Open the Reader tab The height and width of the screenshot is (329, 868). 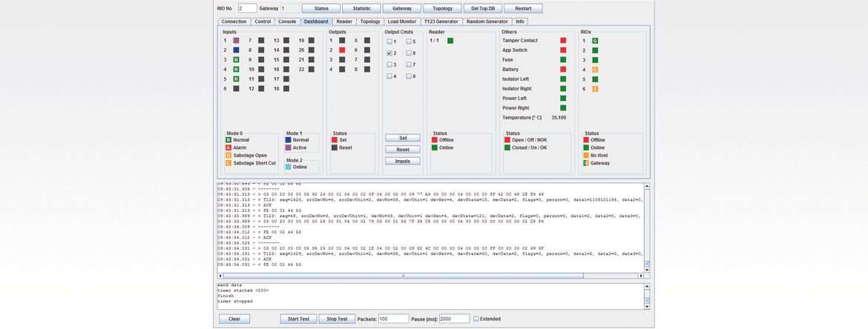click(344, 21)
